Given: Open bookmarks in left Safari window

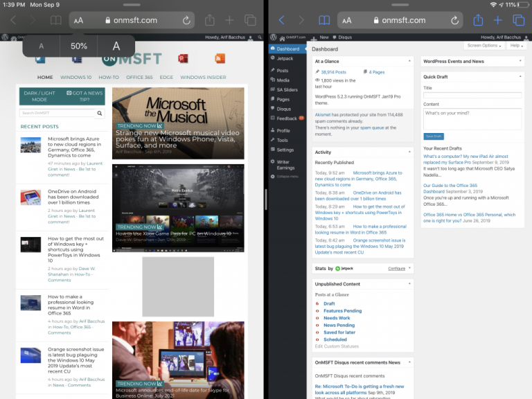Looking at the screenshot, I should tap(55, 20).
